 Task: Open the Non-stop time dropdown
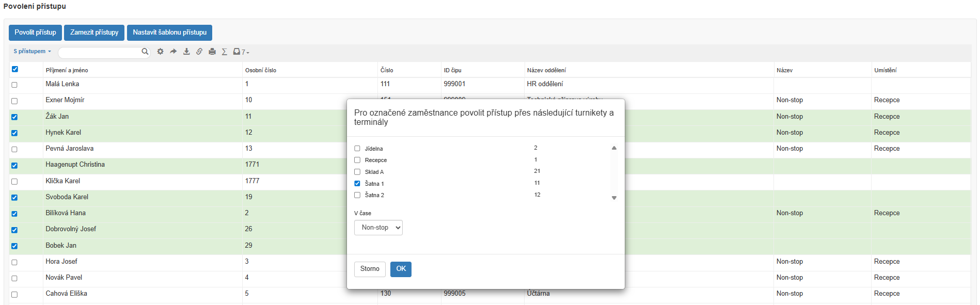pyautogui.click(x=378, y=228)
